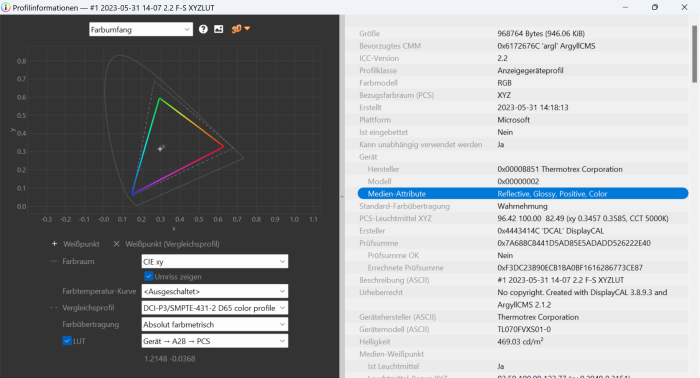Click the info icon in title bar

click(5, 8)
